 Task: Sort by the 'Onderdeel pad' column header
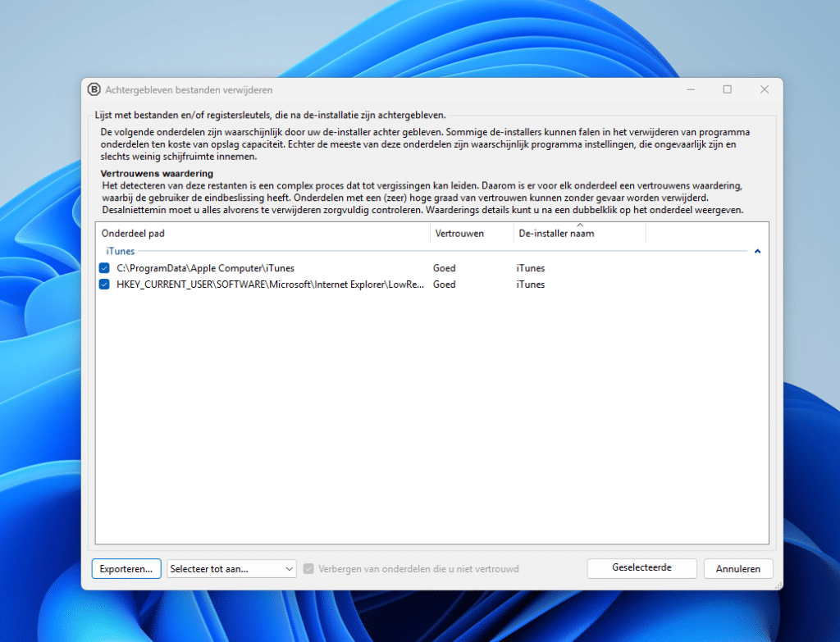tap(263, 234)
